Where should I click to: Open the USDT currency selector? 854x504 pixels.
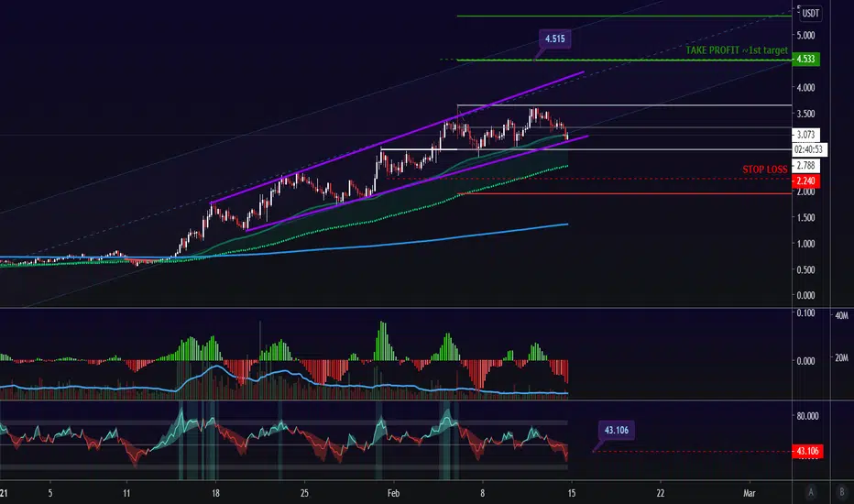coord(810,14)
